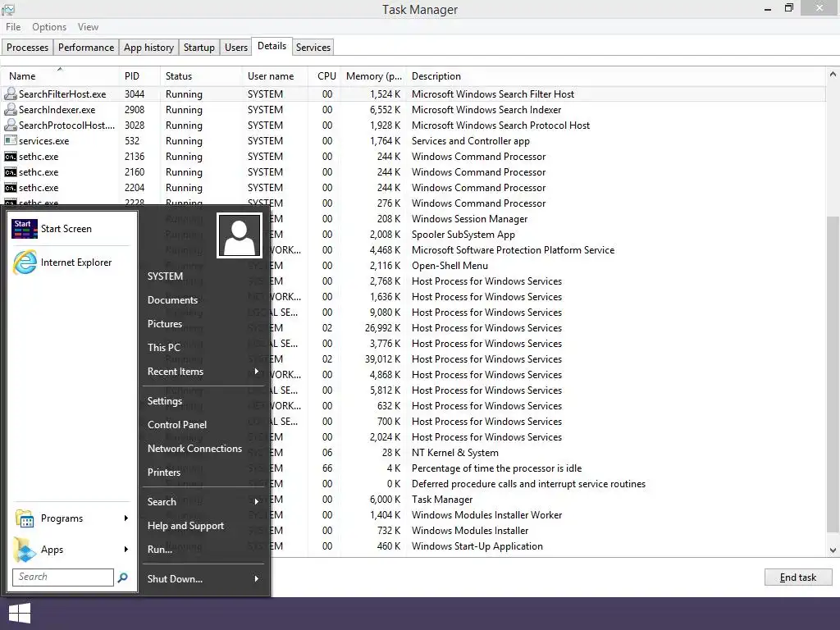Switch to the Processes tab
Viewport: 840px width, 630px height.
coord(27,47)
